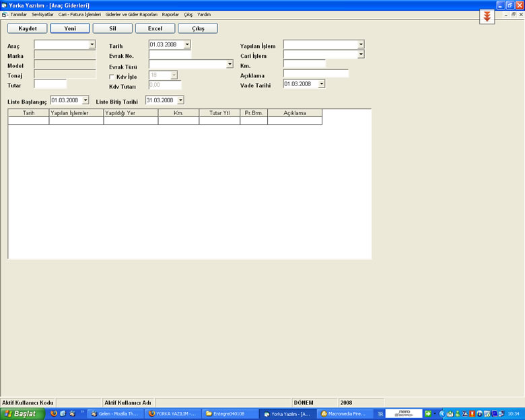
Task: Minimize the inner MDI child window
Action: point(506,14)
